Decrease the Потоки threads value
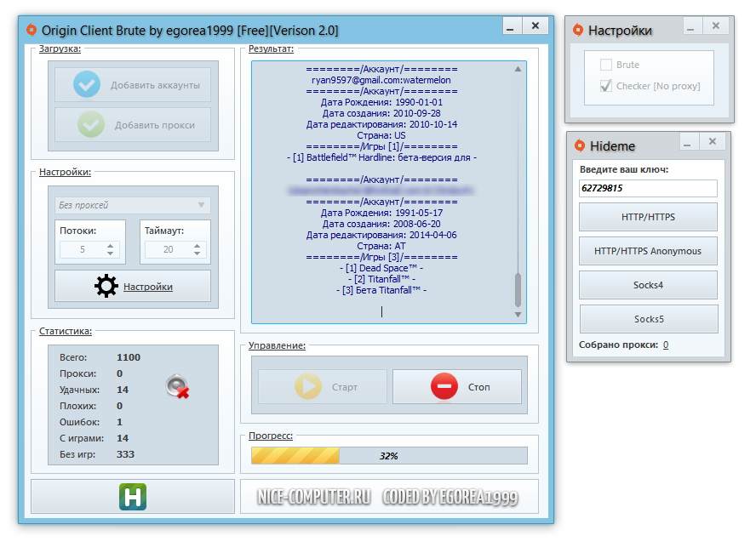This screenshot has width=756, height=547. pos(111,253)
